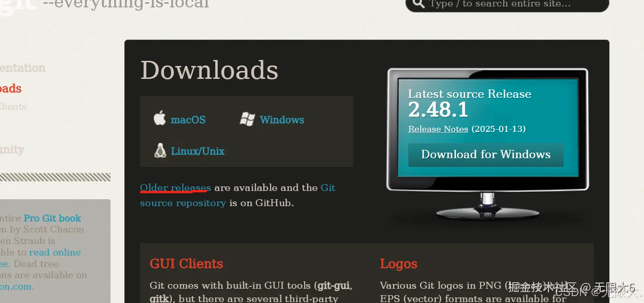Click the read online link

tap(55, 252)
